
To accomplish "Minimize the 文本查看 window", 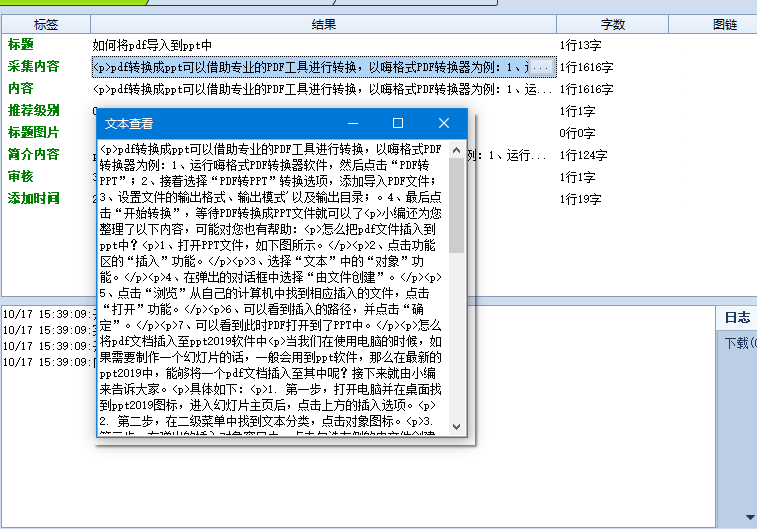I will 353,124.
